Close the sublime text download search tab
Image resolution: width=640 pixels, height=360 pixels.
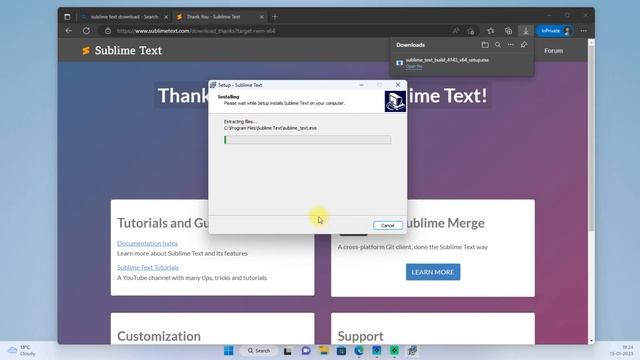point(166,17)
